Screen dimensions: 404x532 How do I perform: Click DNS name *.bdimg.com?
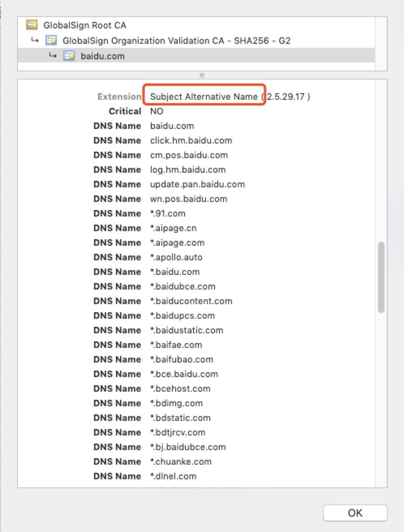click(x=176, y=403)
